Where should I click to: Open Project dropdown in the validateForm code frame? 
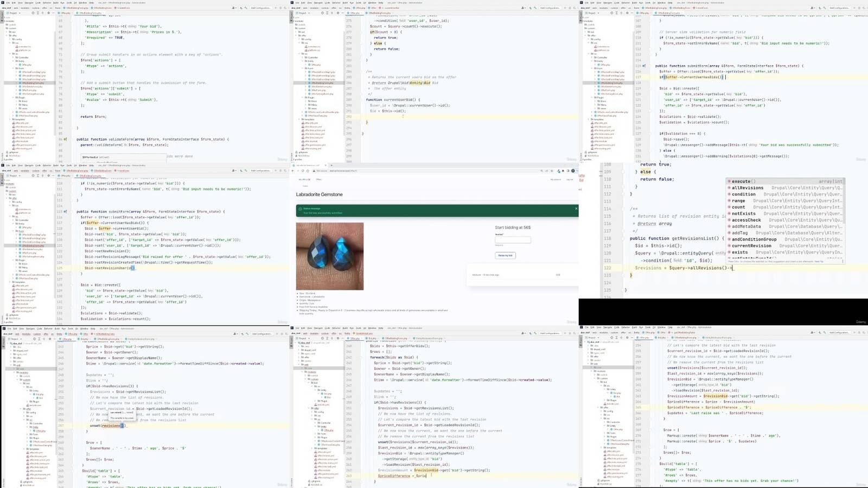(x=14, y=13)
